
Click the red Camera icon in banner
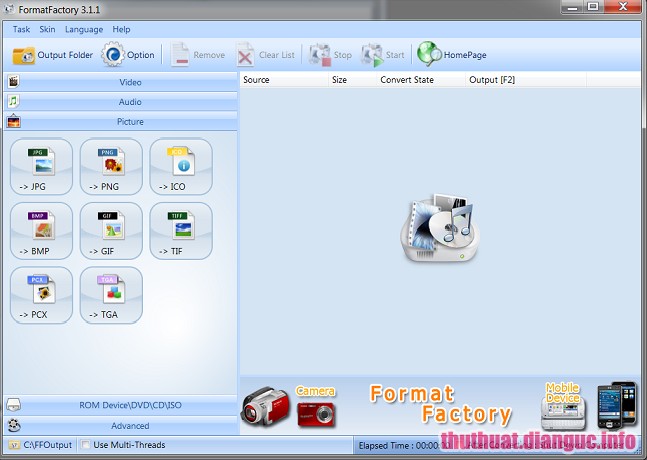[316, 415]
